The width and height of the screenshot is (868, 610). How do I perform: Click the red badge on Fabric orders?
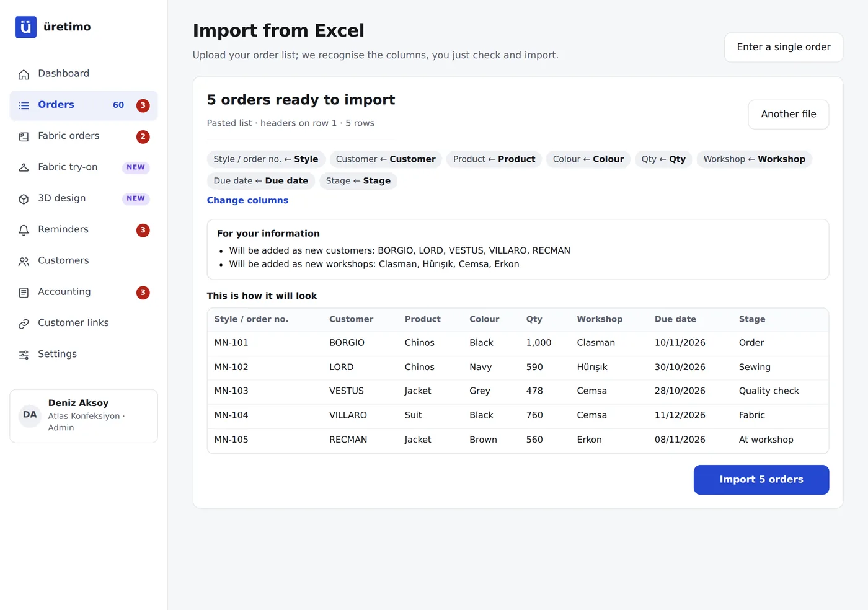143,136
